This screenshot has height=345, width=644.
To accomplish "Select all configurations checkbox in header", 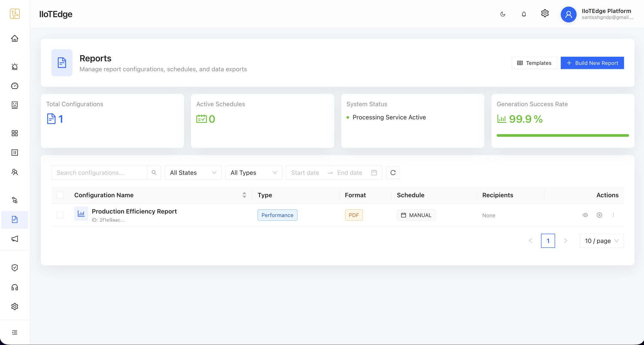I will point(60,195).
